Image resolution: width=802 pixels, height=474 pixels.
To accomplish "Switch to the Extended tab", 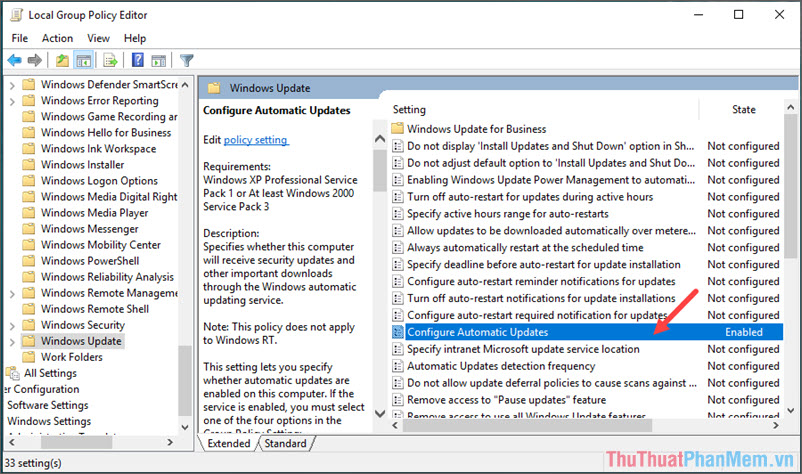I will [229, 443].
